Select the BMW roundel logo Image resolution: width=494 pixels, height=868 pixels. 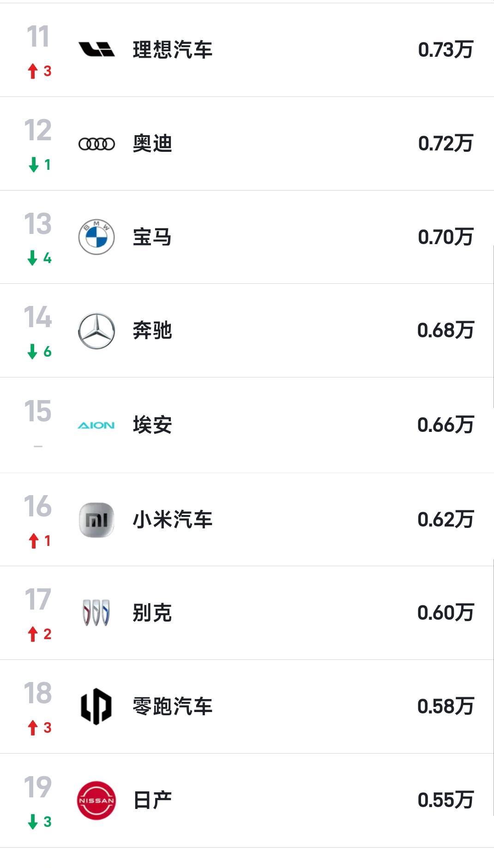coord(96,237)
